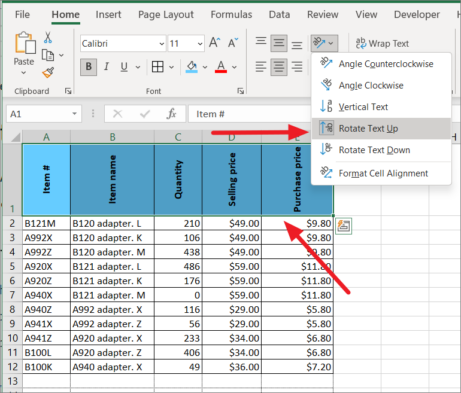Open the font name dropdown Calibri
This screenshot has height=393, width=461.
(162, 44)
